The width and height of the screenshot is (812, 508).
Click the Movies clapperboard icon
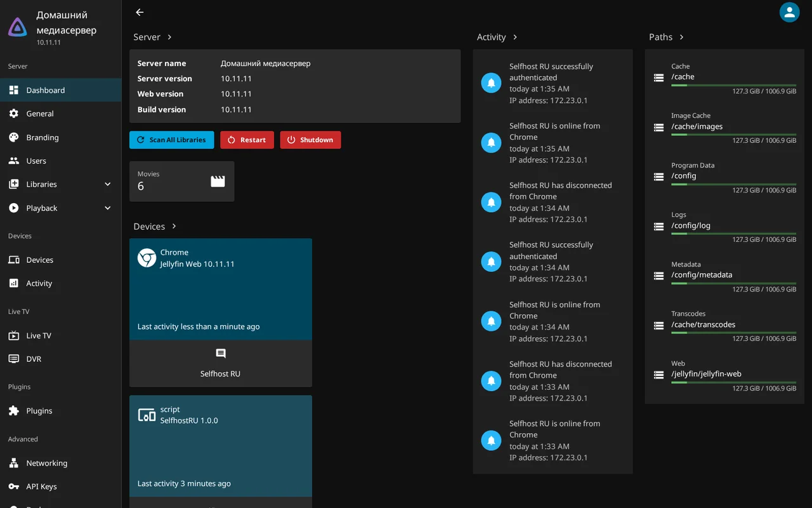(x=218, y=181)
